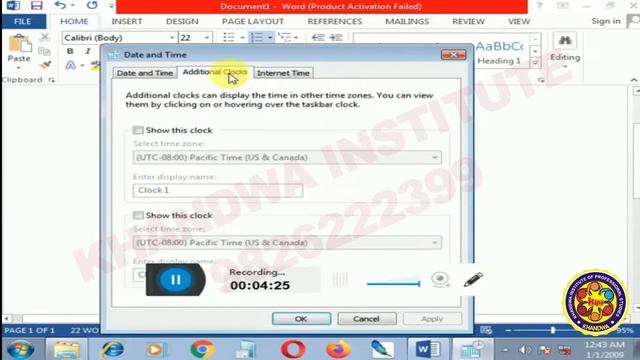Screen dimensions: 640x360
Task: Click the Apply button
Action: pyautogui.click(x=432, y=319)
